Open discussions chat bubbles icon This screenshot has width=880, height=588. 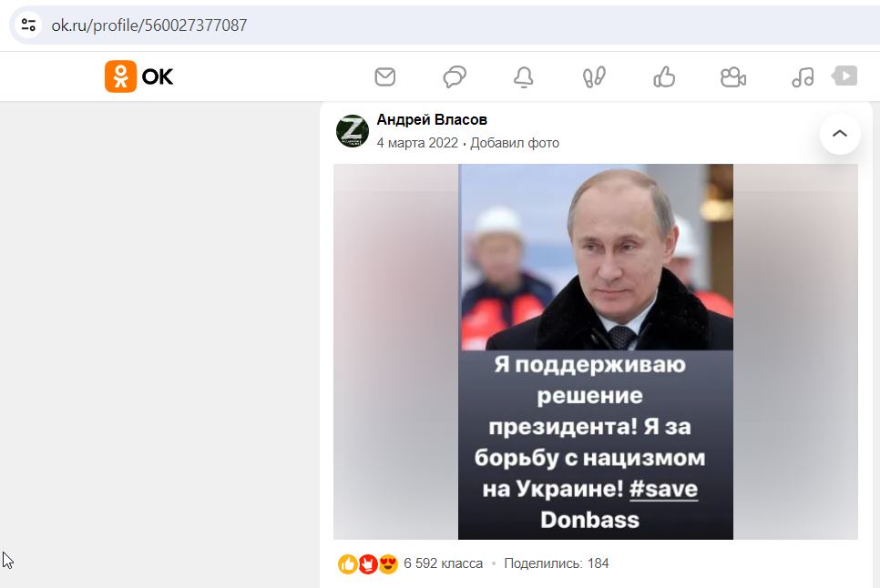point(455,76)
